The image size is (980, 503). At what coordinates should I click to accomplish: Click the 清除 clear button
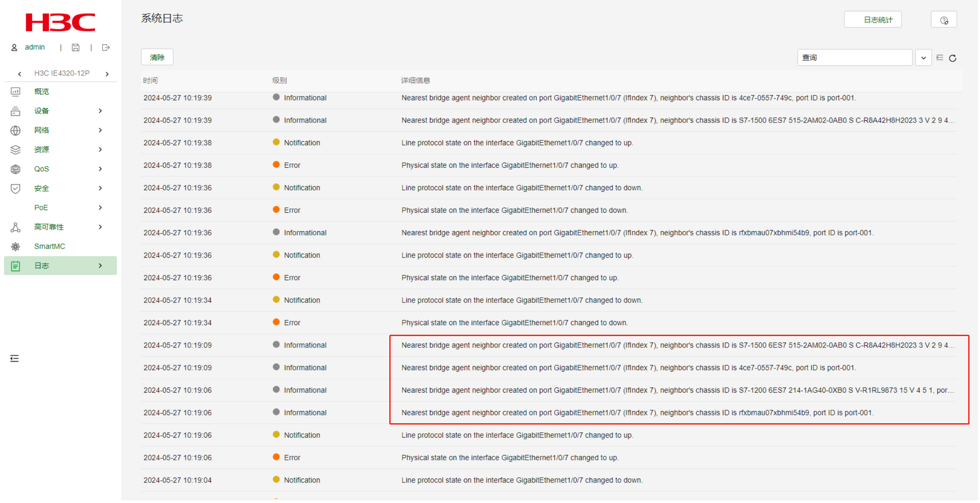157,58
